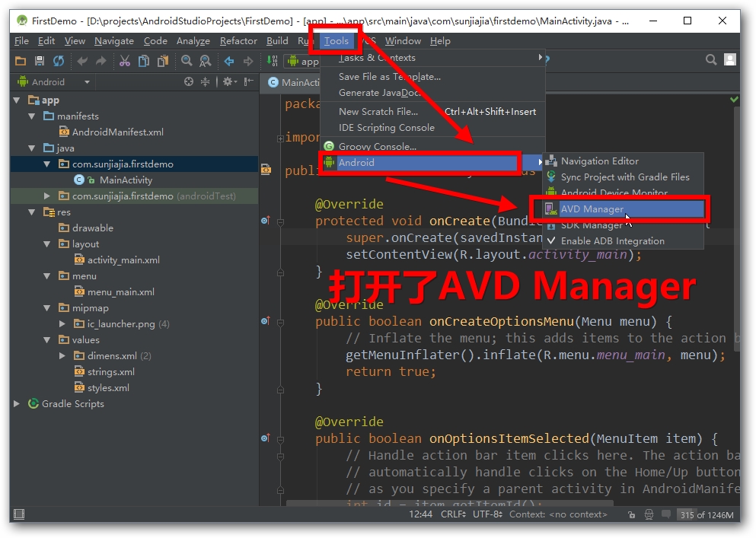
Task: Collapse the manifests folder
Action: (x=32, y=116)
